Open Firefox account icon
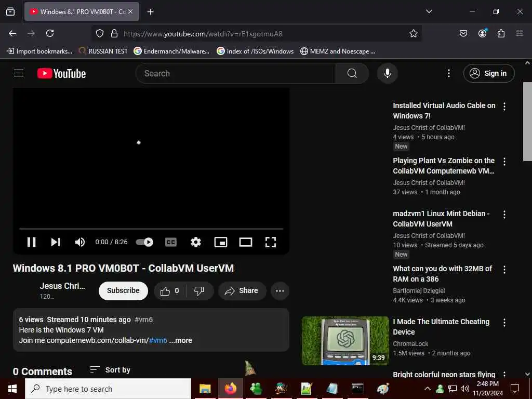Image resolution: width=532 pixels, height=399 pixels. coord(482,33)
